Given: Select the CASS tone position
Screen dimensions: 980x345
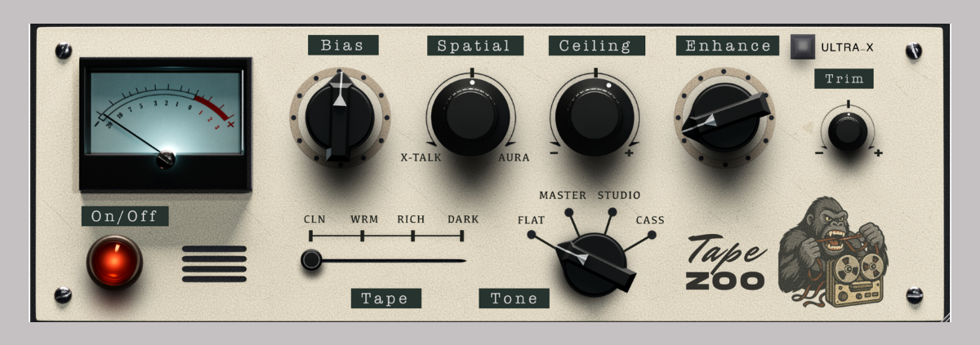Looking at the screenshot, I should (652, 235).
